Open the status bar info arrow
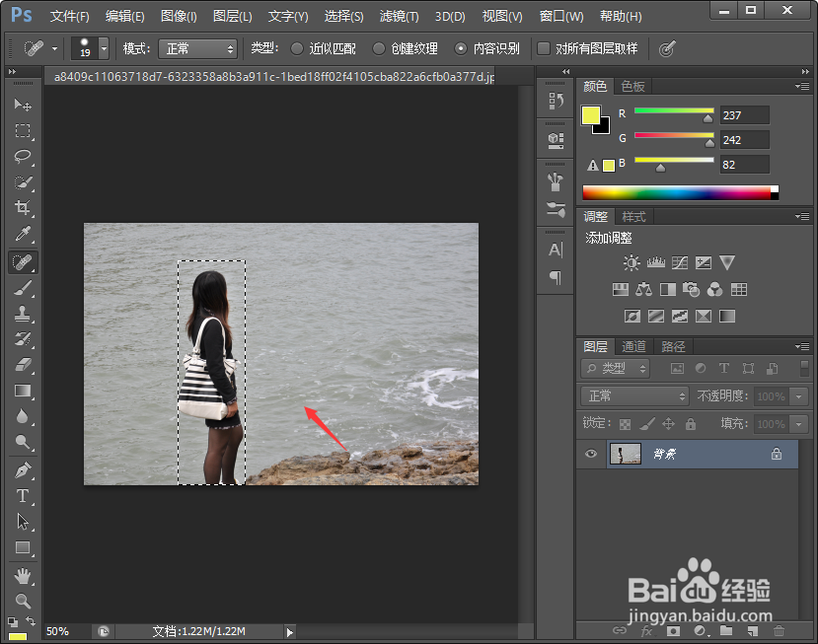The width and height of the screenshot is (818, 644). [x=289, y=632]
